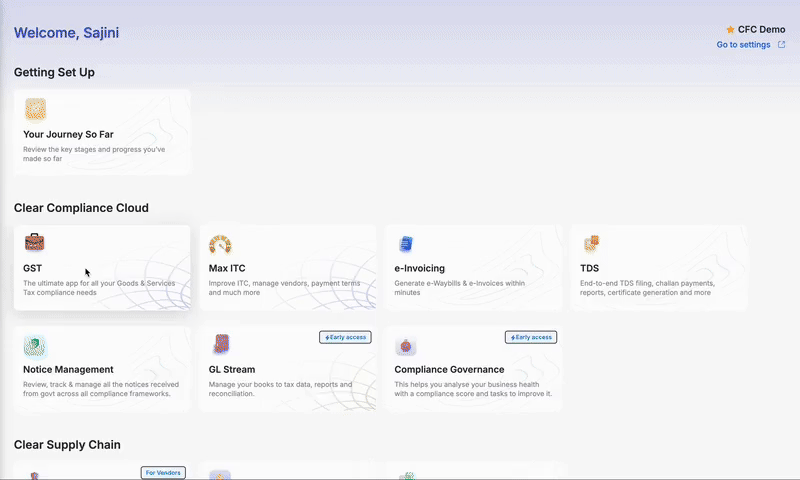Click the GST briefcase icon
The width and height of the screenshot is (800, 480).
click(35, 242)
